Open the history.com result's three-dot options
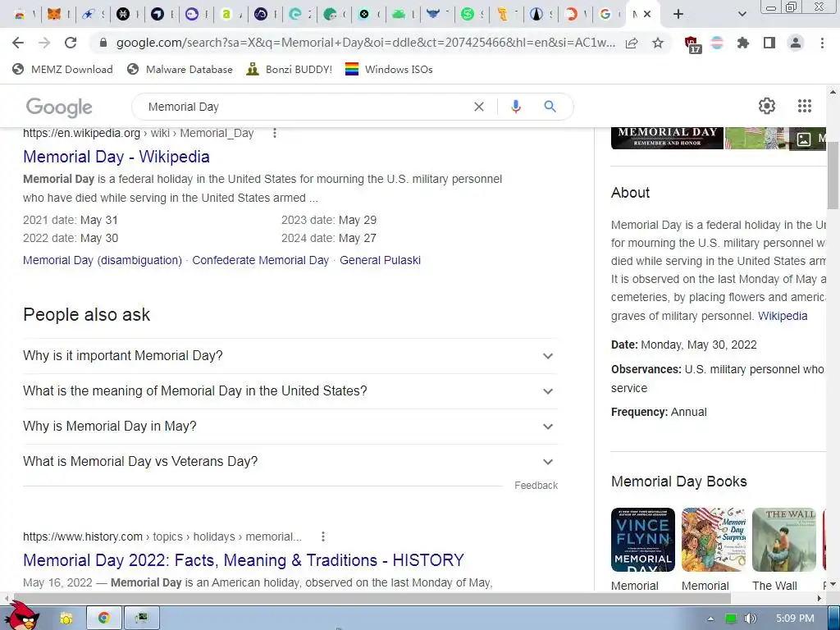840x630 pixels. pos(322,536)
